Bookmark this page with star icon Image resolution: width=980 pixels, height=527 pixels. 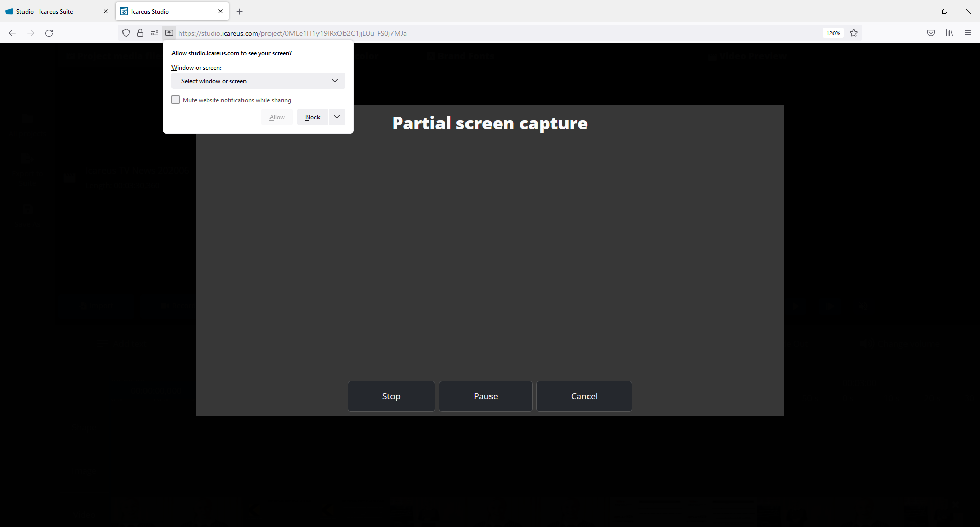point(854,33)
